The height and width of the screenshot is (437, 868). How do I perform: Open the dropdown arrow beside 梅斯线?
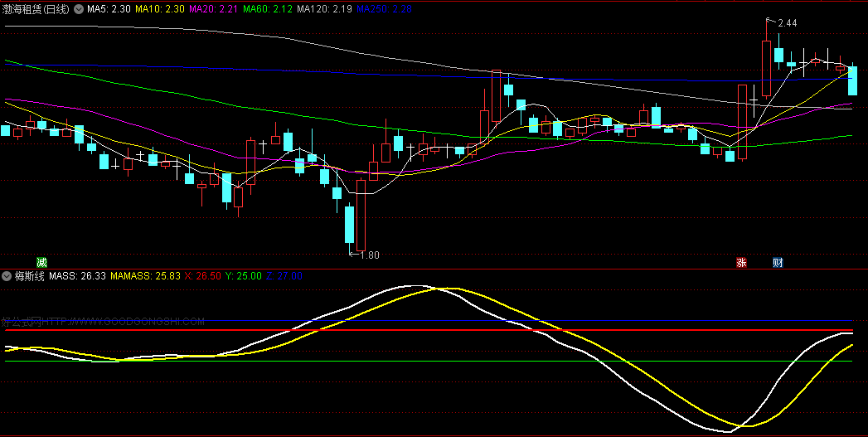coord(7,276)
